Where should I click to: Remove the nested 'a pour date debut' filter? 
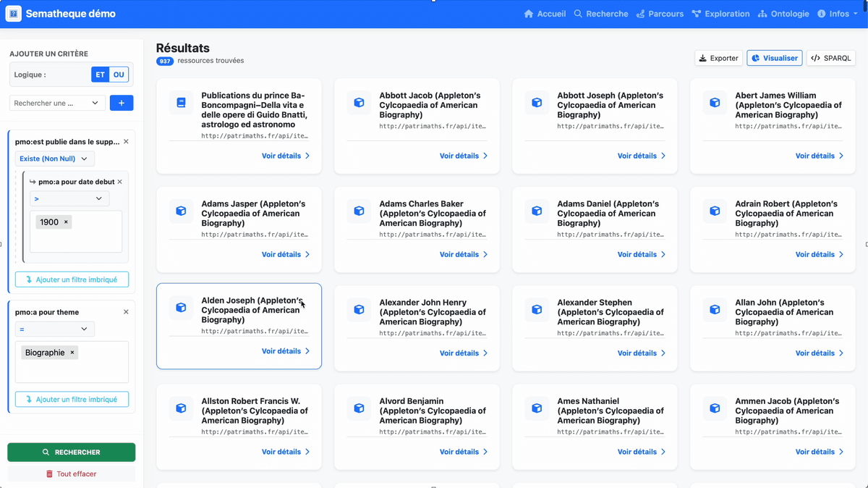click(120, 182)
